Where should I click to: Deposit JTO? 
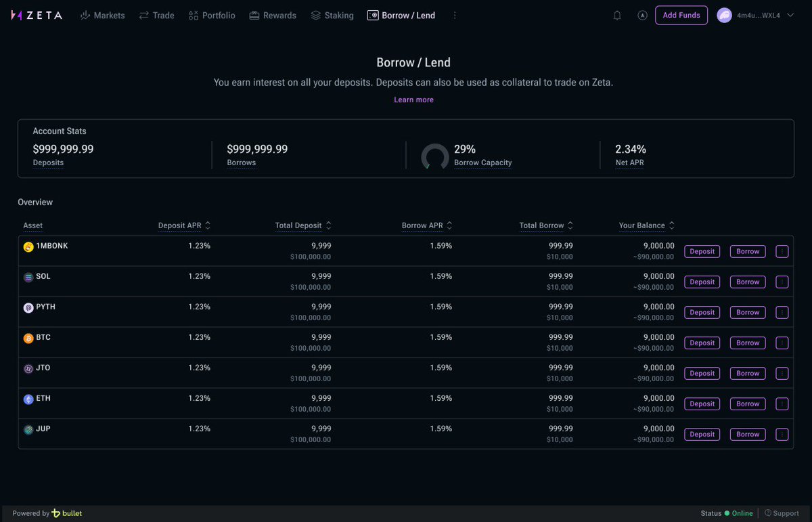[x=702, y=373]
